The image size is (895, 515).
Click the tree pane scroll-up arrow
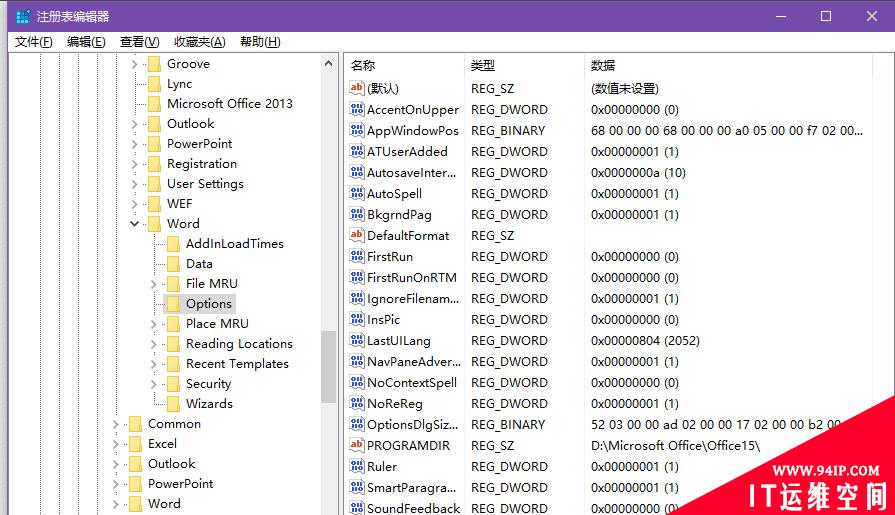click(x=328, y=63)
